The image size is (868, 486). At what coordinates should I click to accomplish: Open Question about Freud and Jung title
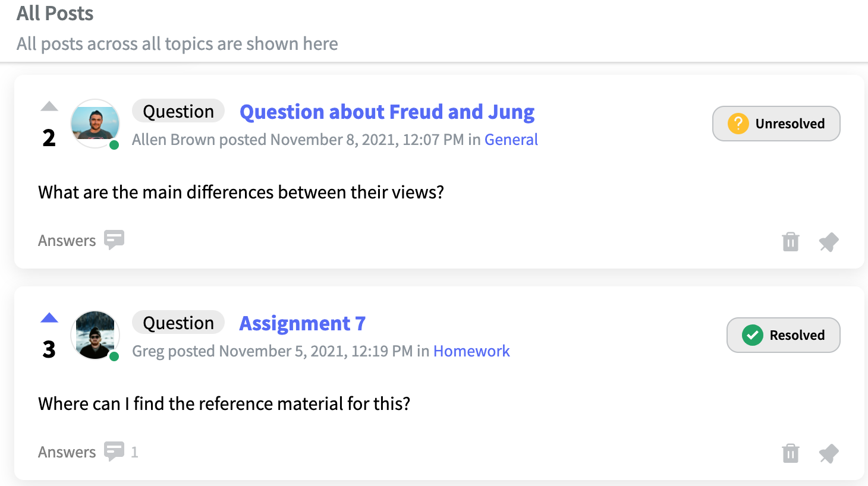[x=387, y=112]
